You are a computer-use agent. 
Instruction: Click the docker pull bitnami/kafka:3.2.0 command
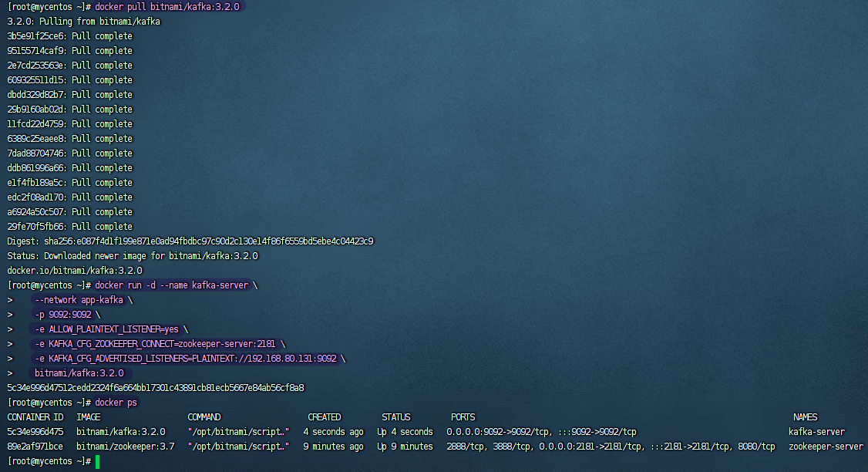tap(167, 7)
